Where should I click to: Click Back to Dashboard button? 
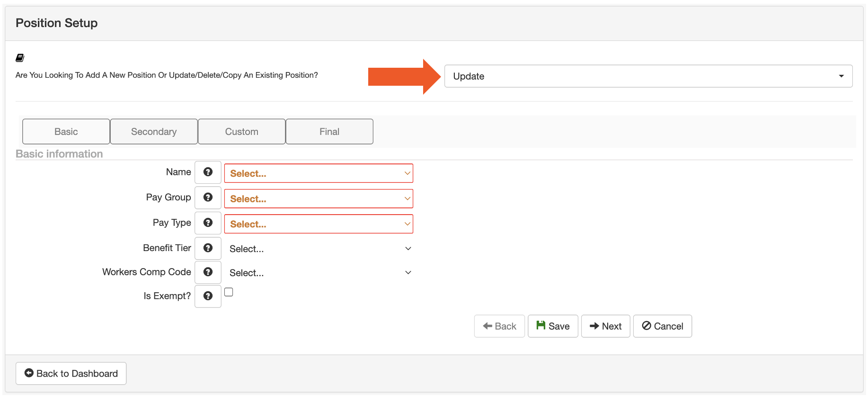pyautogui.click(x=71, y=374)
